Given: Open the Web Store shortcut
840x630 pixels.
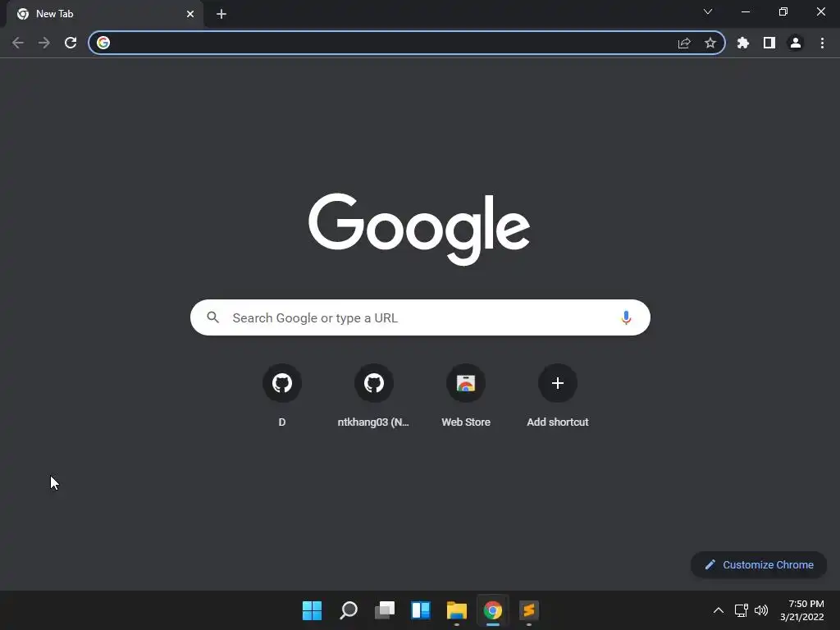Looking at the screenshot, I should (x=466, y=396).
